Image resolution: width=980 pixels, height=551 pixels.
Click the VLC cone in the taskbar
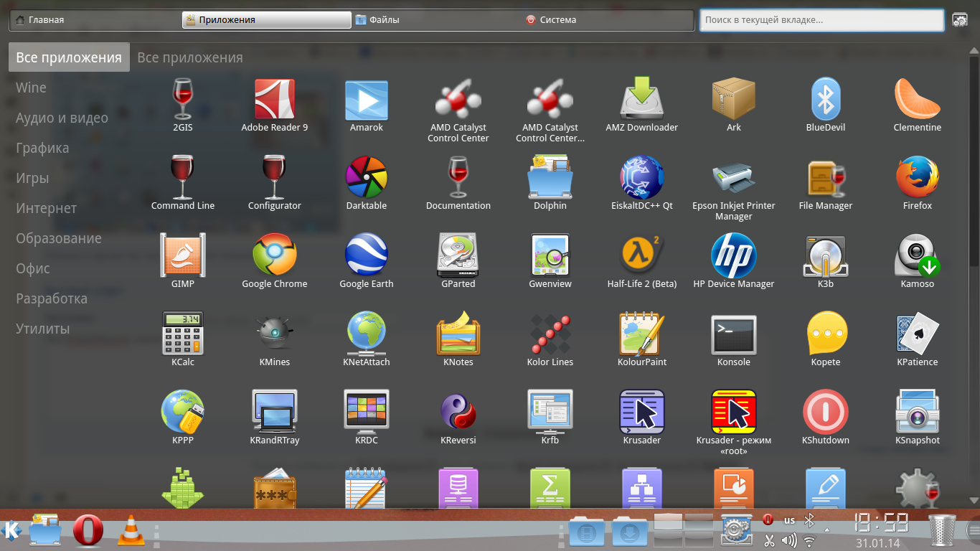tap(131, 532)
